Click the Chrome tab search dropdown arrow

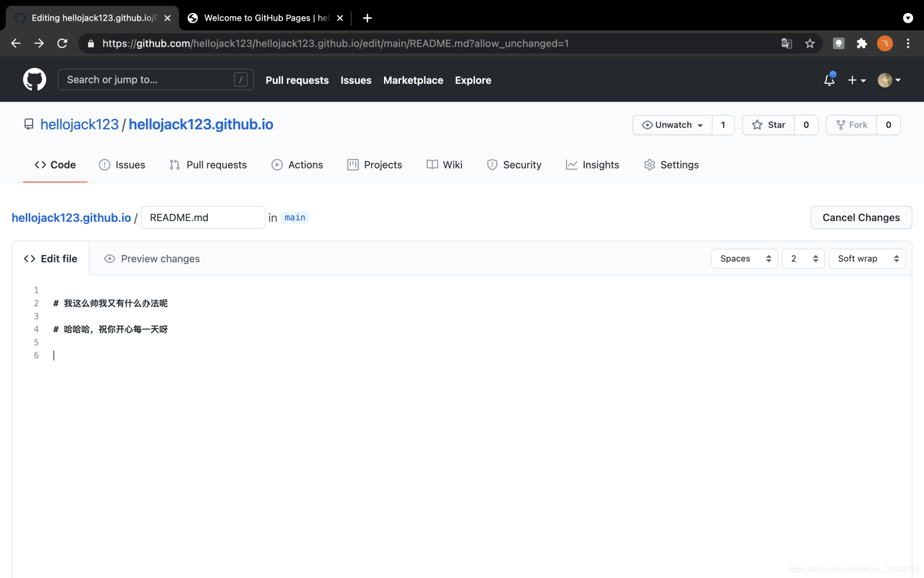coord(908,18)
